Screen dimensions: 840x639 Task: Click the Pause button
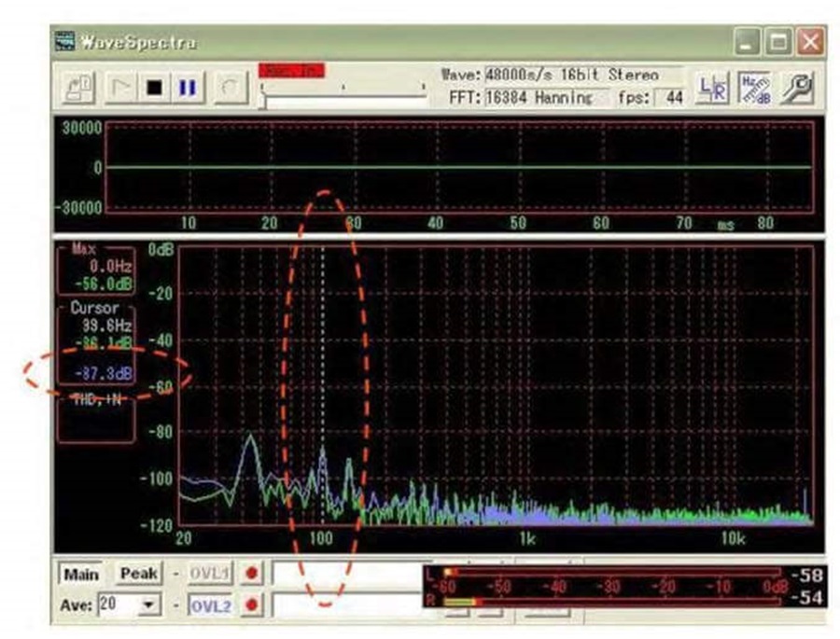188,88
